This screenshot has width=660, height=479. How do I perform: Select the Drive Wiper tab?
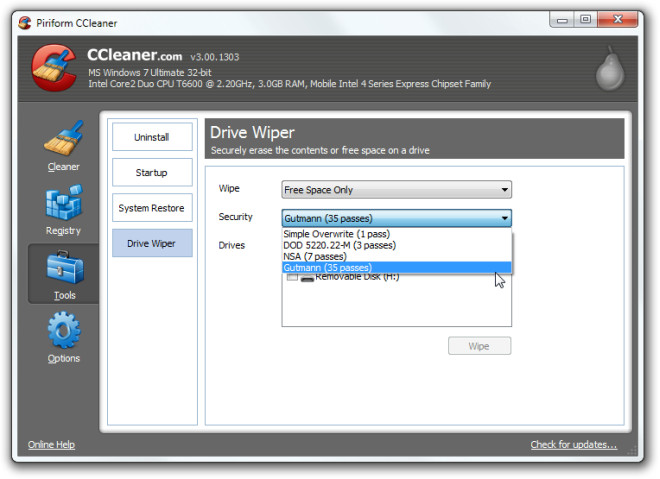point(152,243)
